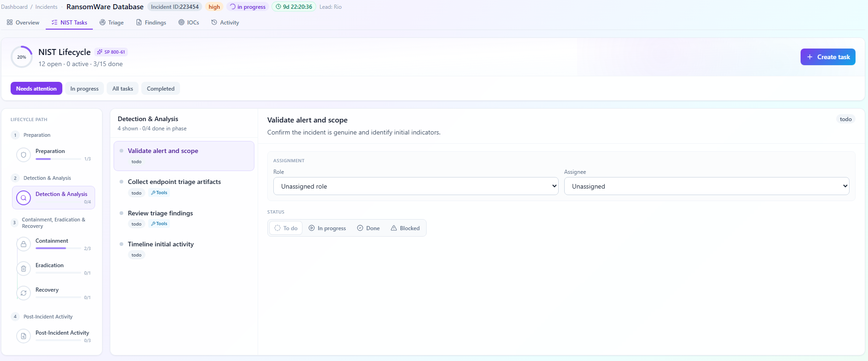Filter tasks by Needs attention
This screenshot has width=868, height=361.
[36, 88]
